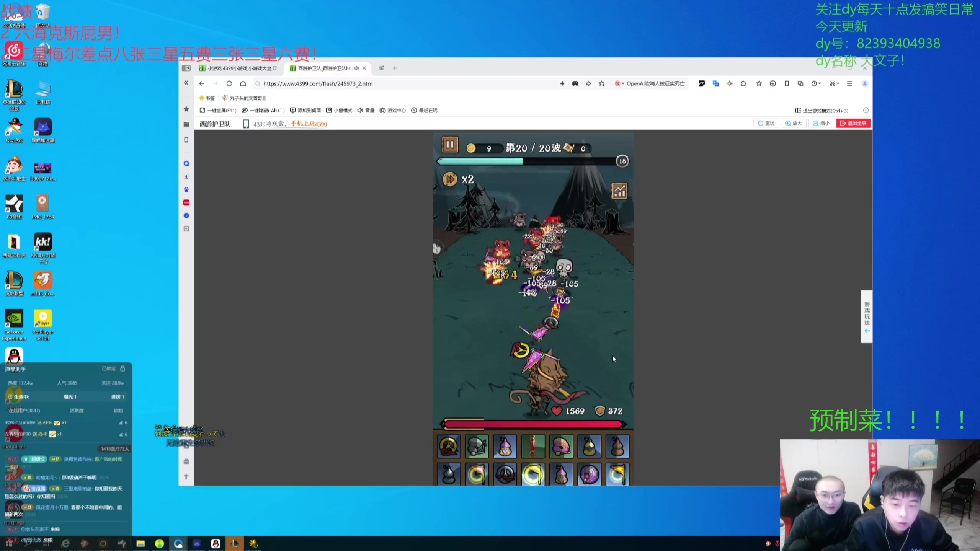Toggle 小窗模式 mini window mode
The image size is (980, 551).
[339, 110]
